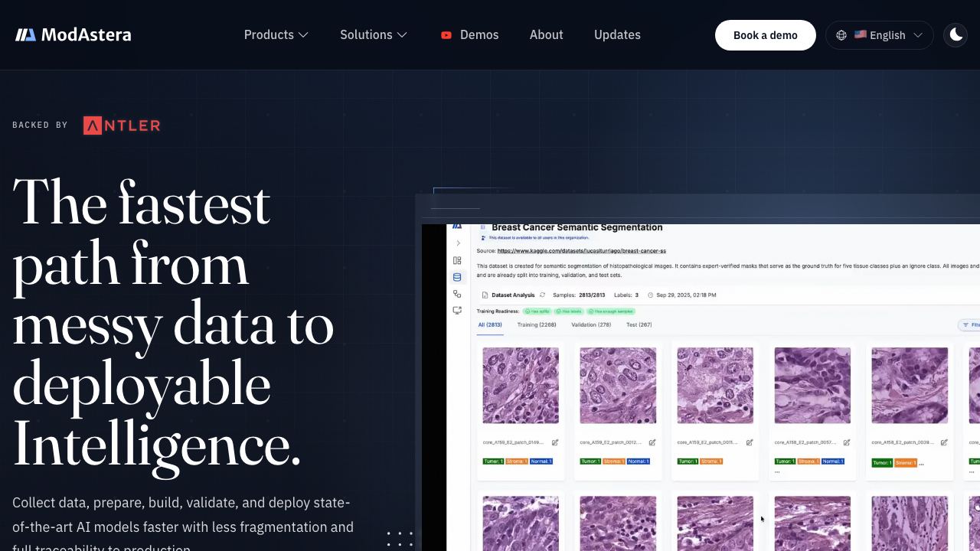Open the Filter button in dataset view
This screenshot has height=551, width=980.
pos(969,325)
